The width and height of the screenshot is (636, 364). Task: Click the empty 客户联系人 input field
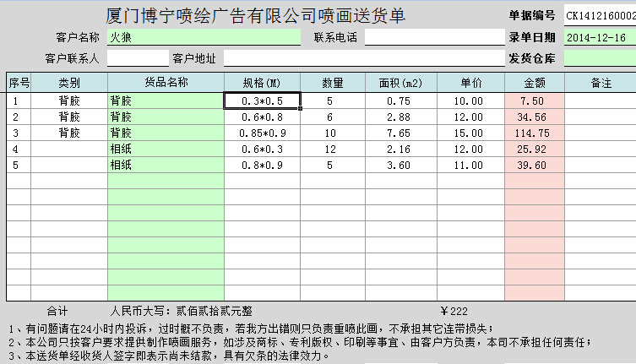pos(138,58)
